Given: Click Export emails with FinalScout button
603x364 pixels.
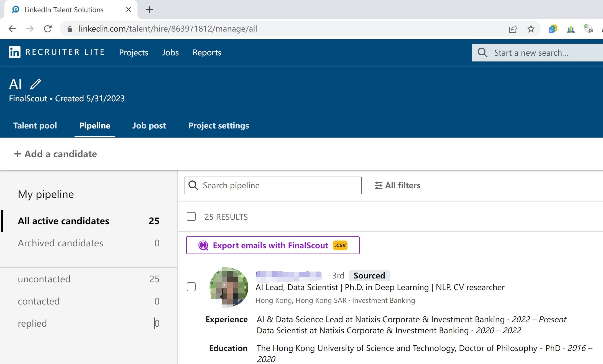Looking at the screenshot, I should [273, 245].
